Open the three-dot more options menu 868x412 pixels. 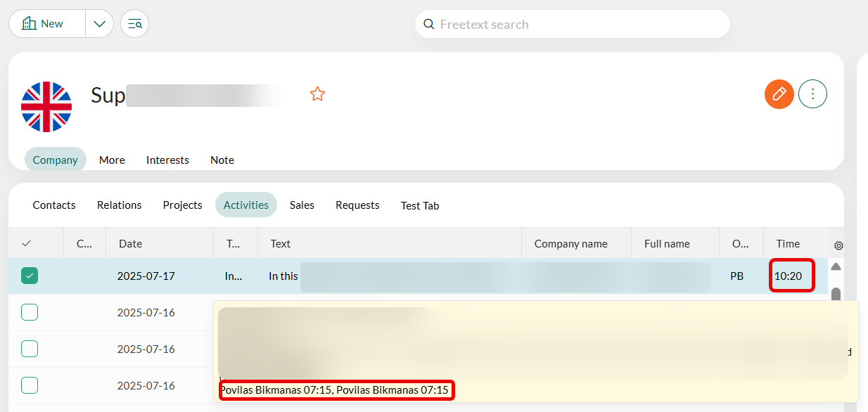812,94
